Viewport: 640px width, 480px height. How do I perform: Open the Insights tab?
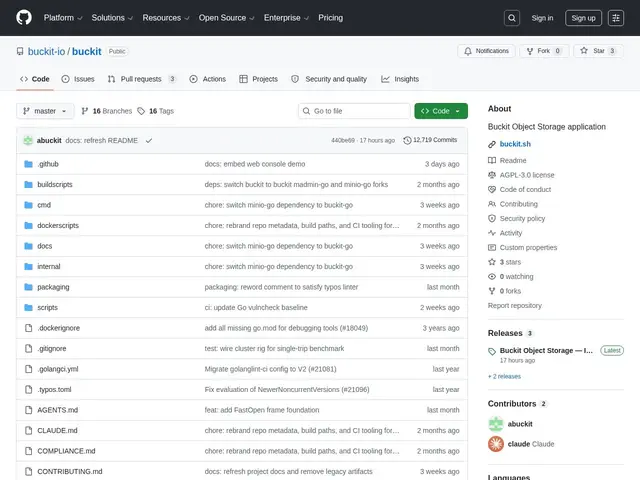(400, 79)
